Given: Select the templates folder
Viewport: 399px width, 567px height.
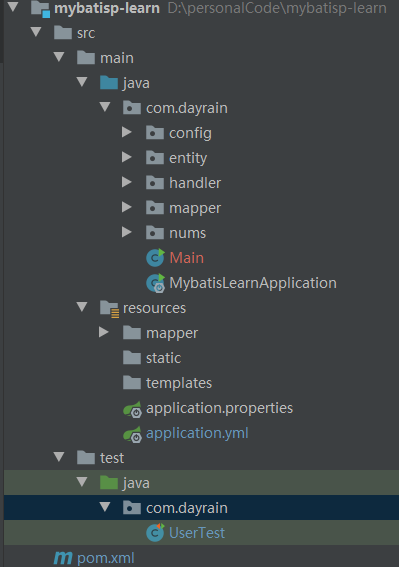Looking at the screenshot, I should click(x=179, y=383).
